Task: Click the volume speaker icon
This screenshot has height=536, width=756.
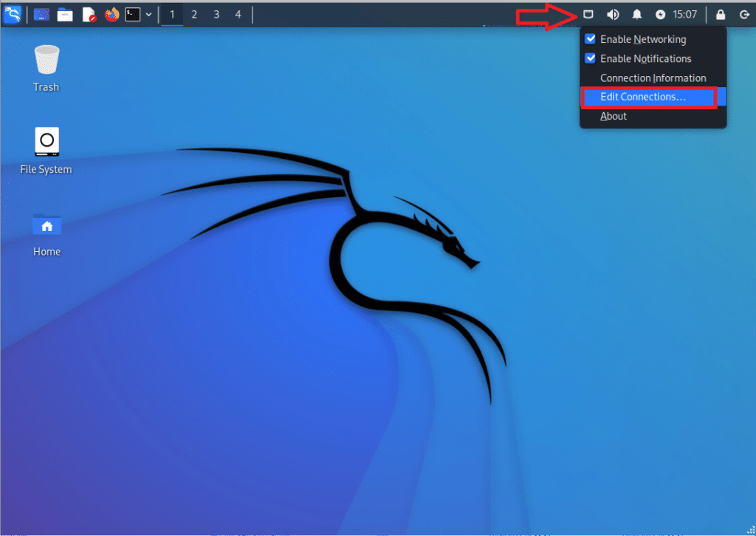Action: [x=613, y=15]
